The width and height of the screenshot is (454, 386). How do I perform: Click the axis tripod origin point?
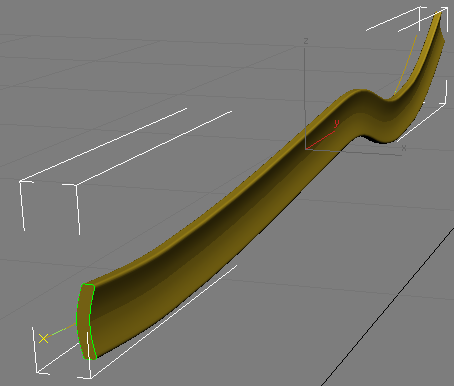(305, 149)
